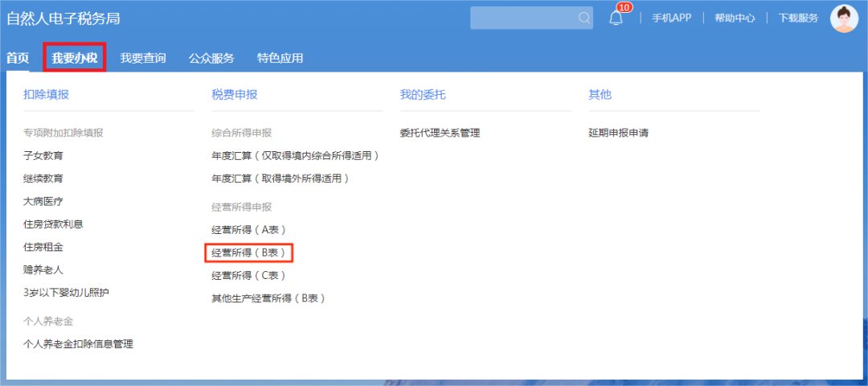Open 经营所得（A表）
868x386 pixels.
point(250,229)
